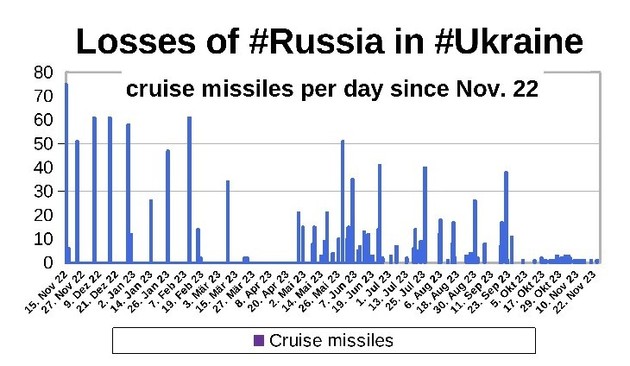The width and height of the screenshot is (630, 366).
Task: Click the purple Cruise missiles legend swatch
Action: (x=259, y=340)
